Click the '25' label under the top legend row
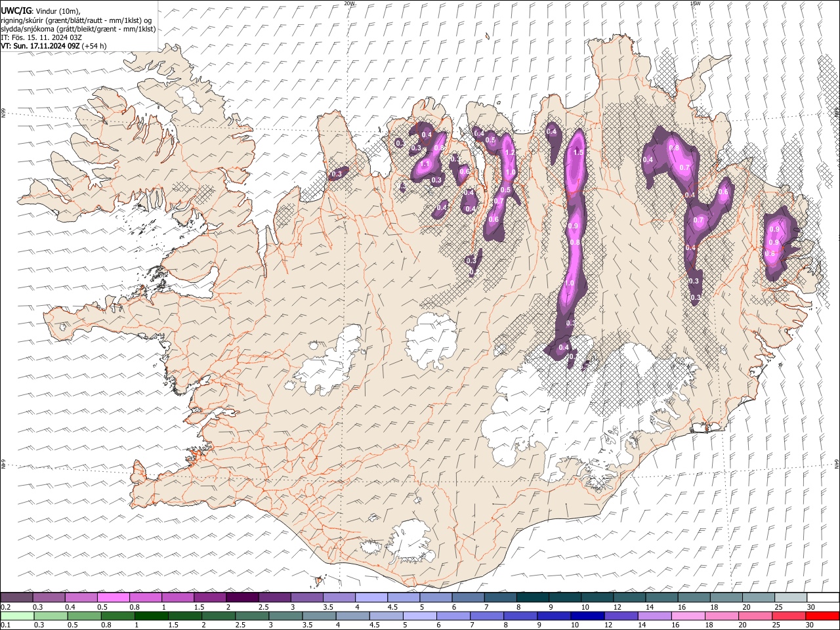840x630 pixels. click(779, 607)
